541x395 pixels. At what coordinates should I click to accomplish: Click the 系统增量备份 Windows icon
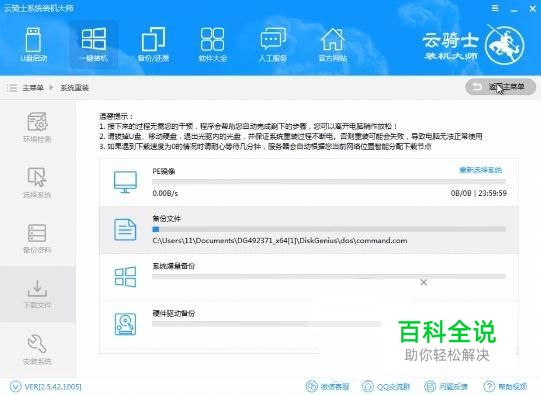(125, 277)
